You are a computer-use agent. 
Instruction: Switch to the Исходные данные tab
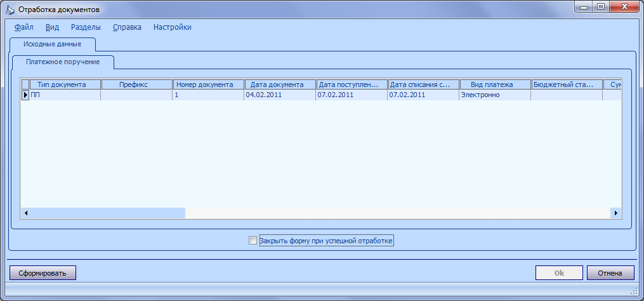coord(52,44)
